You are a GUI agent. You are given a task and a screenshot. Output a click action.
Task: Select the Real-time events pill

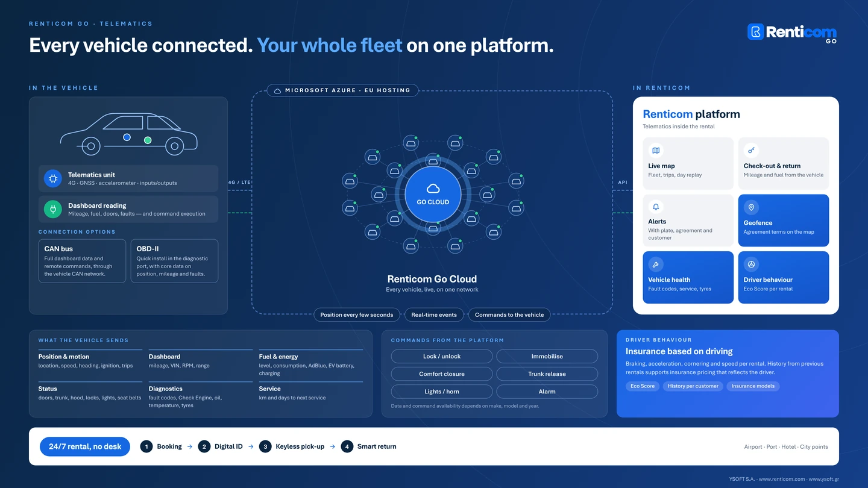434,314
